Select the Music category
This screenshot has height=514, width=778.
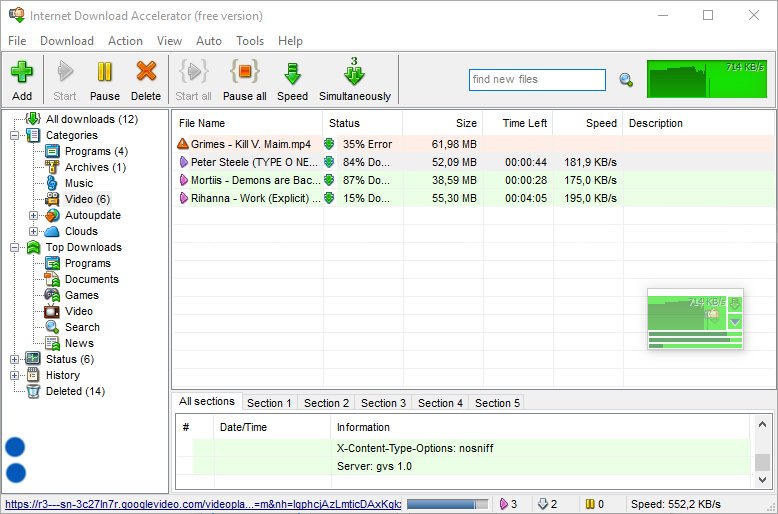point(79,183)
